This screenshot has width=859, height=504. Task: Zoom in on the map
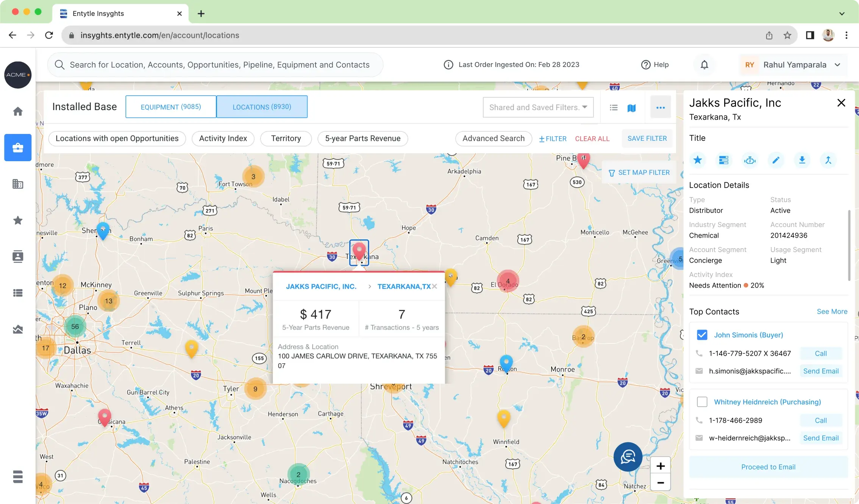tap(661, 466)
